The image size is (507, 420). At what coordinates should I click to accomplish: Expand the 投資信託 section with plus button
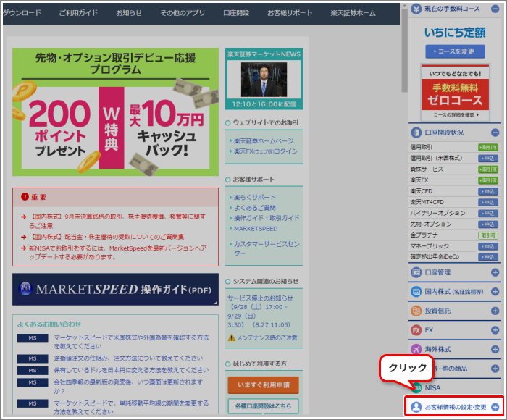[495, 311]
